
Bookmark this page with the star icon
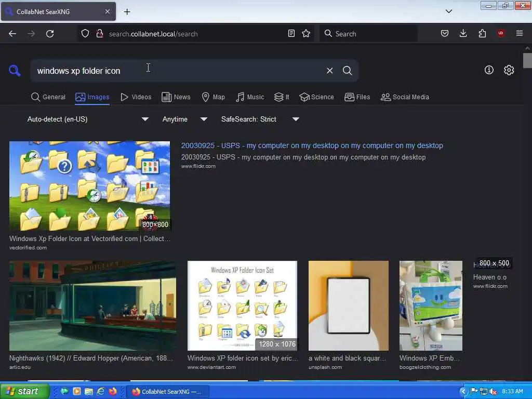point(306,33)
